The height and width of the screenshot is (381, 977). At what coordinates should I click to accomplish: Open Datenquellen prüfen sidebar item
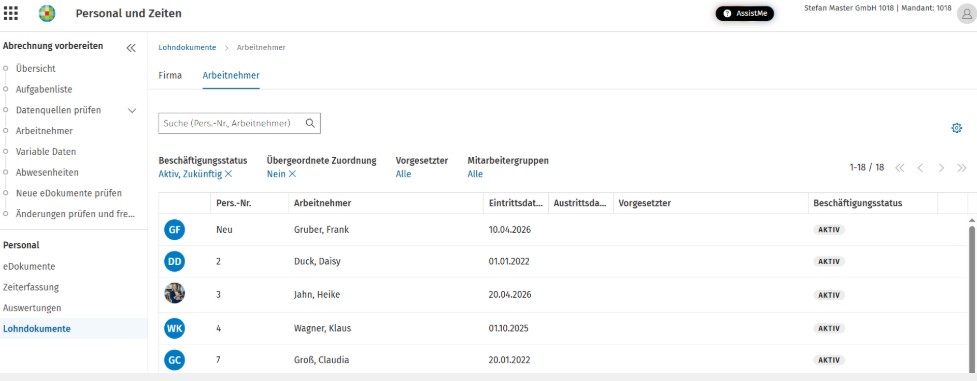[x=58, y=110]
